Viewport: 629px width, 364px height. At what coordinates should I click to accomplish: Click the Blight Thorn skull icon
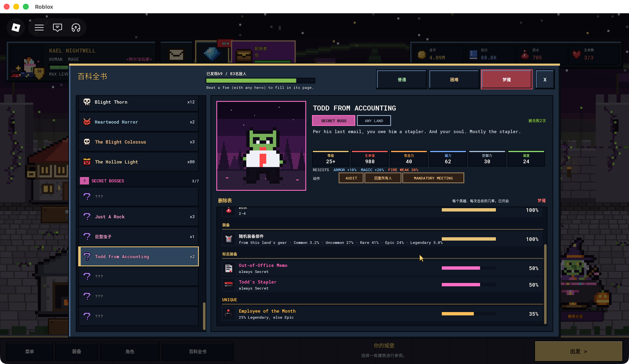coord(87,102)
